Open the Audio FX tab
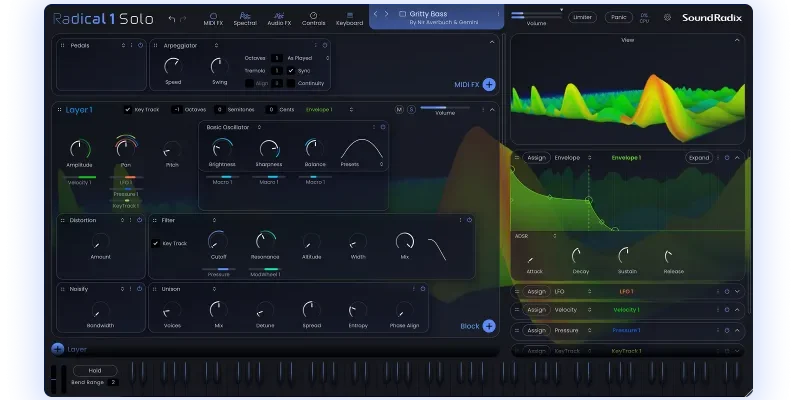 point(279,19)
